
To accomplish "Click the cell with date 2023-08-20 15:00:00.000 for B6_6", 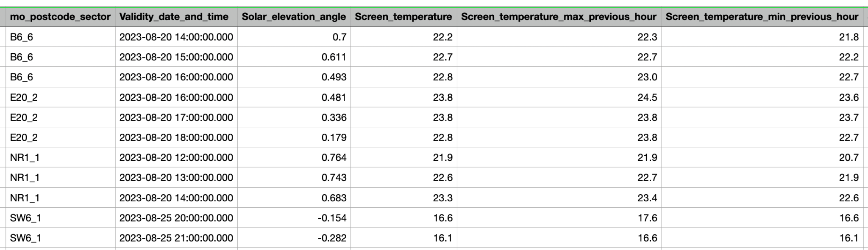I will pos(176,57).
